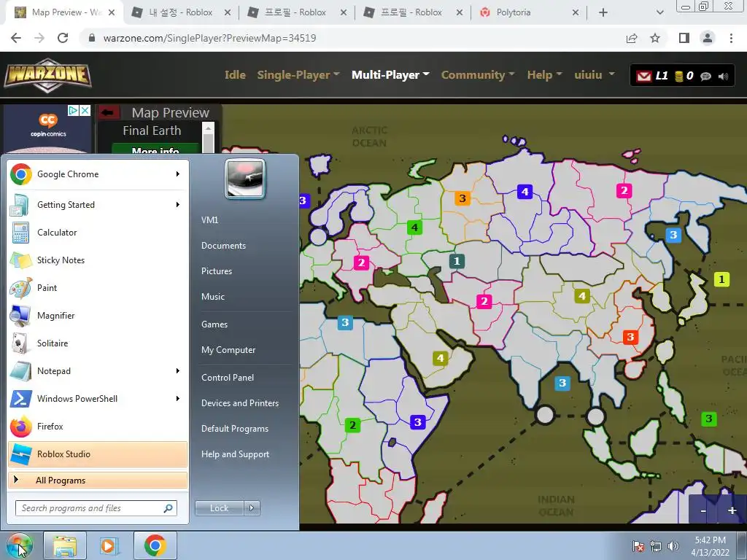Viewport: 747px width, 560px height.
Task: Open Google Chrome from Start menu
Action: point(98,174)
